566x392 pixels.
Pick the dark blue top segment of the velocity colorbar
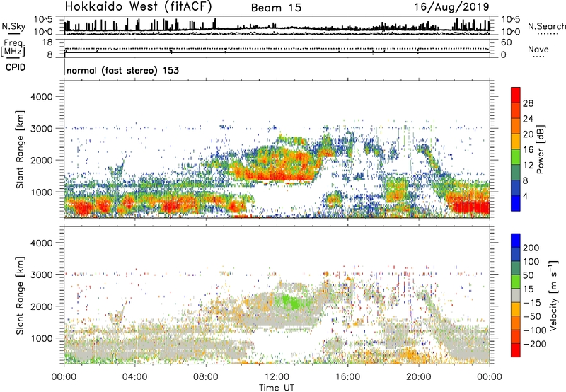tap(516, 241)
